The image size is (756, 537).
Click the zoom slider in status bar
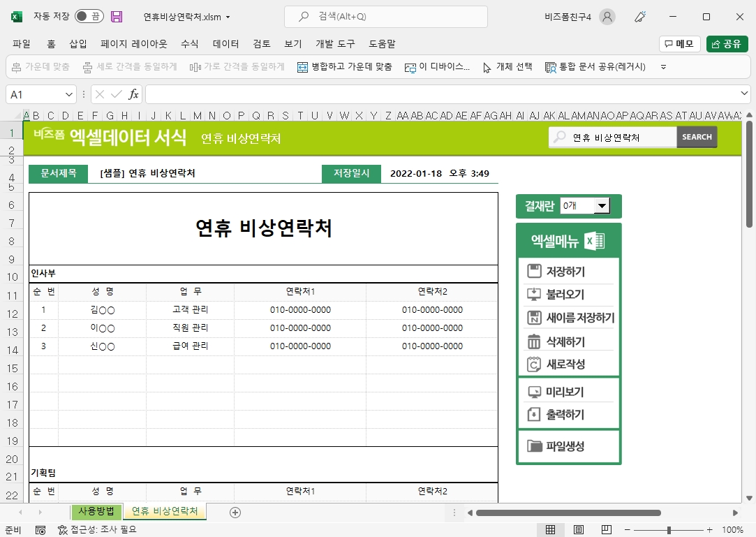669,530
